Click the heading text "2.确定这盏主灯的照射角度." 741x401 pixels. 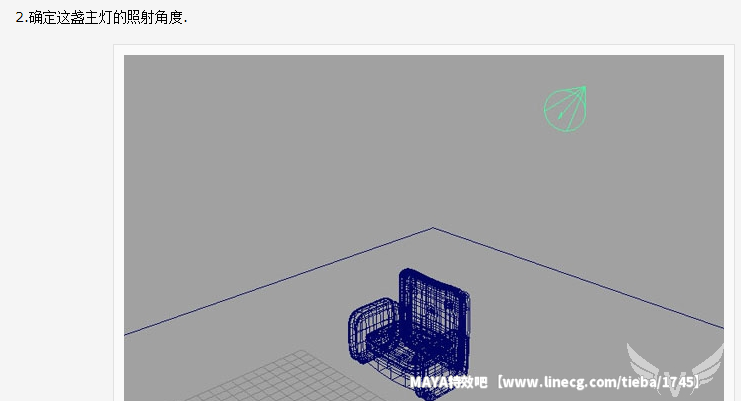101,18
